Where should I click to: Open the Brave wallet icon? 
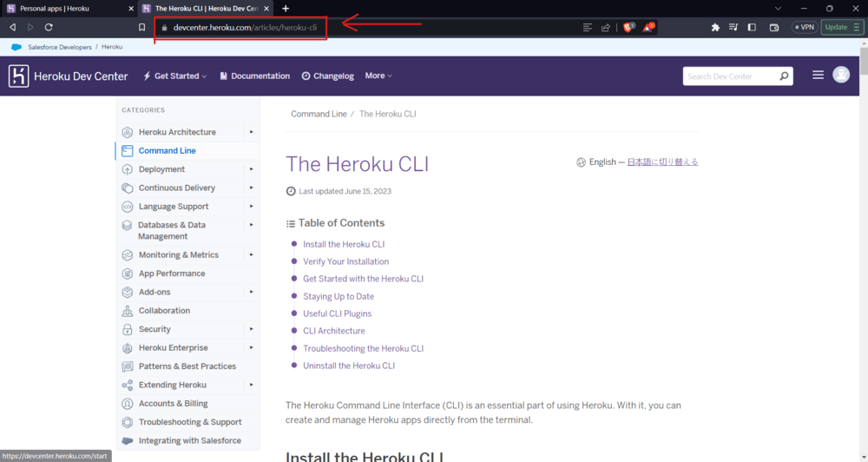tap(774, 27)
